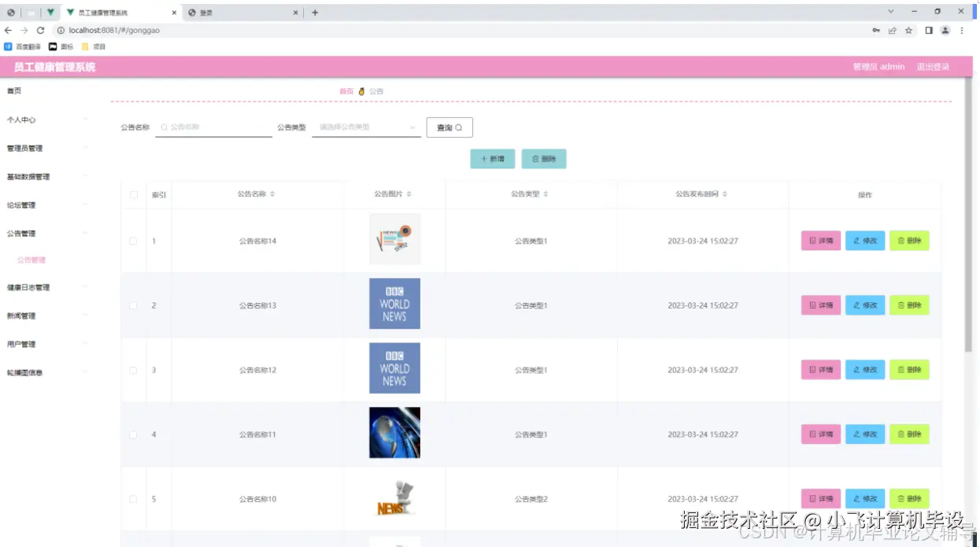This screenshot has height=547, width=980.
Task: Toggle the select-all checkbox in table header
Action: 133,194
